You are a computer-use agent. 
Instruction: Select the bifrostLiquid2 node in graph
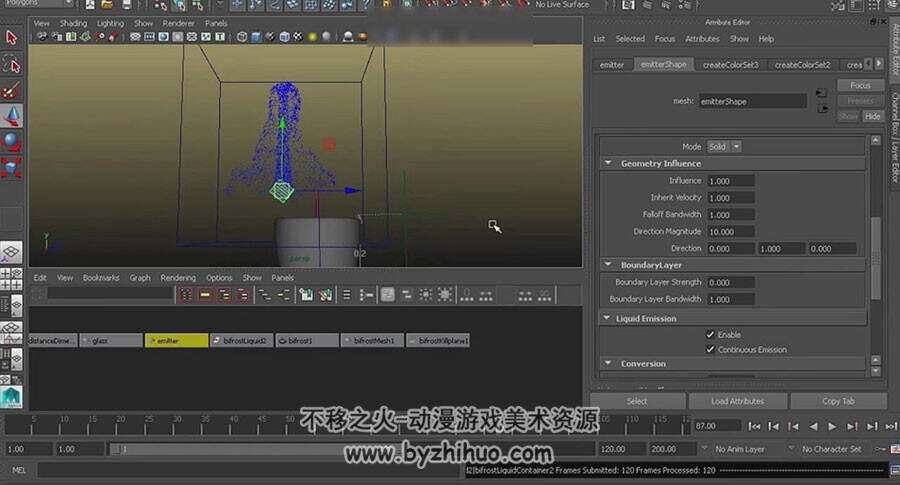tap(241, 340)
